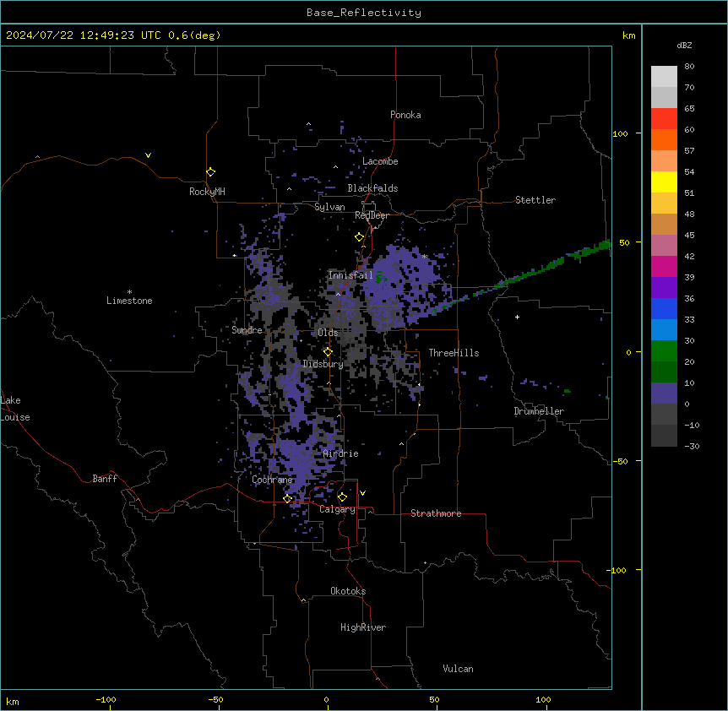Select the gold 51–48 dBZ legend swatch

point(664,204)
